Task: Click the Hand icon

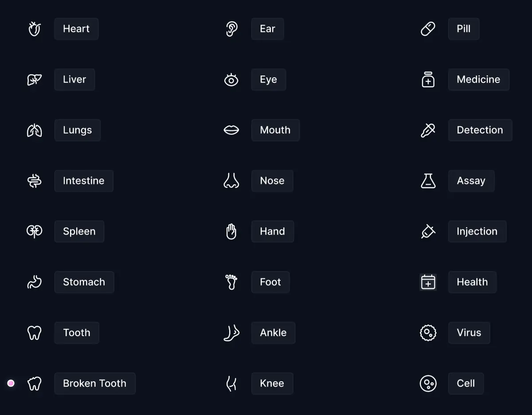Action: [231, 231]
